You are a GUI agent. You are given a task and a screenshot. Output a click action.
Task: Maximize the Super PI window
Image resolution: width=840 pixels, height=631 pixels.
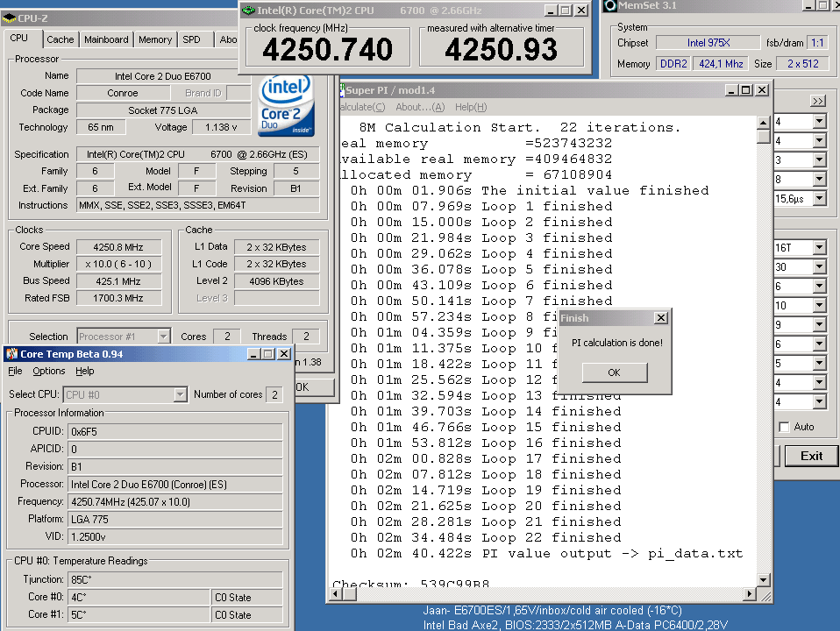(745, 90)
